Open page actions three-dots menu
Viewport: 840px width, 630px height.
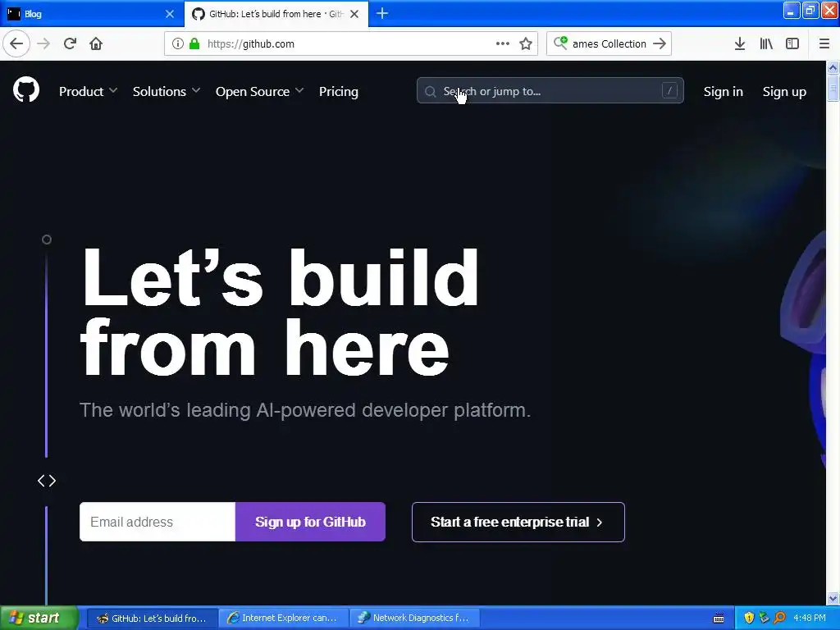[x=503, y=43]
